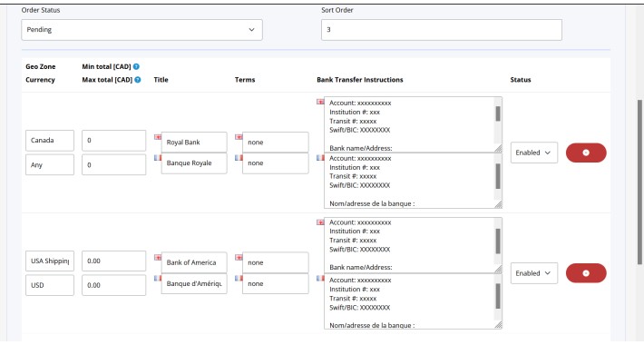This screenshot has height=345, width=644.
Task: Click English flag beside Royal Bank instructions
Action: 320,102
